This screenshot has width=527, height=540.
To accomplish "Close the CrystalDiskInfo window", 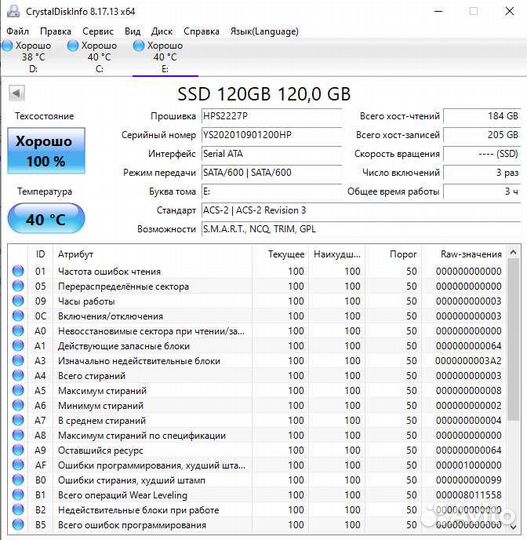I will click(509, 11).
